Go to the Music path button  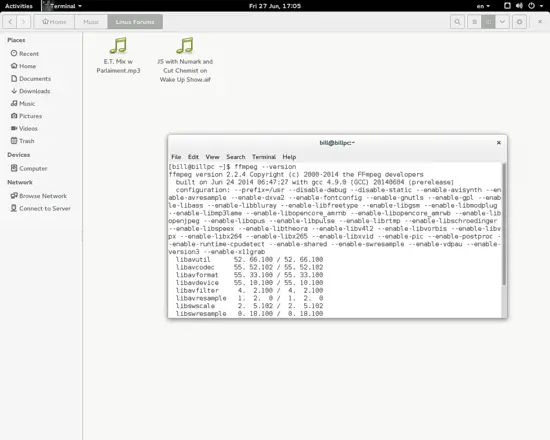click(x=91, y=22)
